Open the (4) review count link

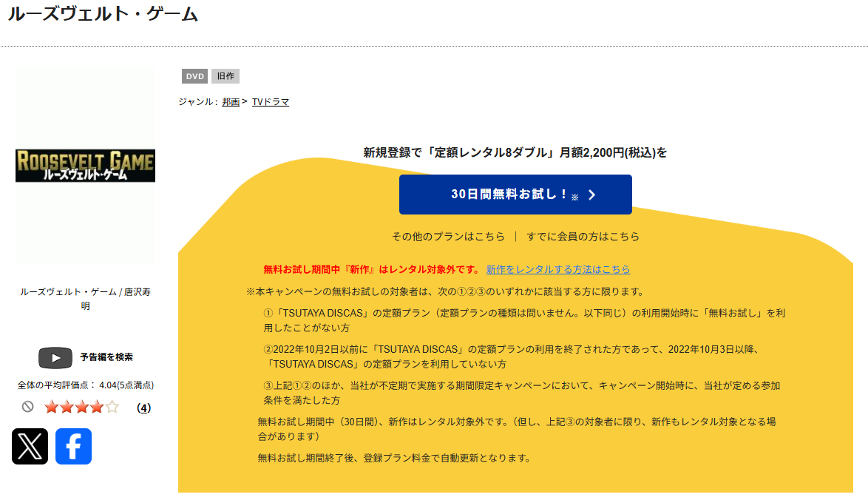pos(144,408)
